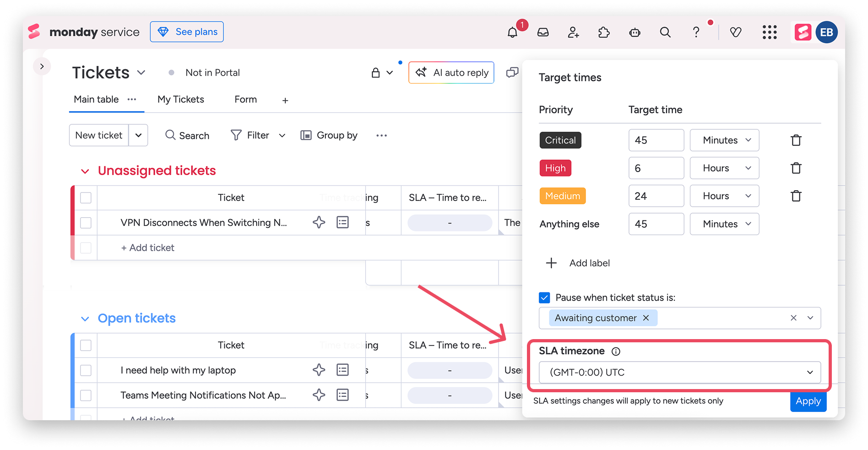Click AI sparkle icon on laptop ticket

click(x=319, y=370)
